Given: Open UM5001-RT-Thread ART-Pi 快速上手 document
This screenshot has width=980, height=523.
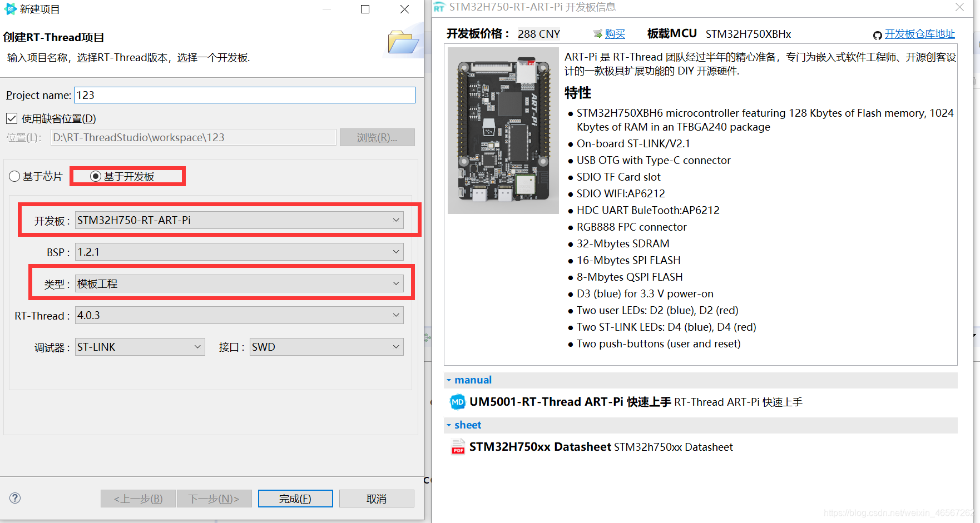Looking at the screenshot, I should (x=570, y=402).
